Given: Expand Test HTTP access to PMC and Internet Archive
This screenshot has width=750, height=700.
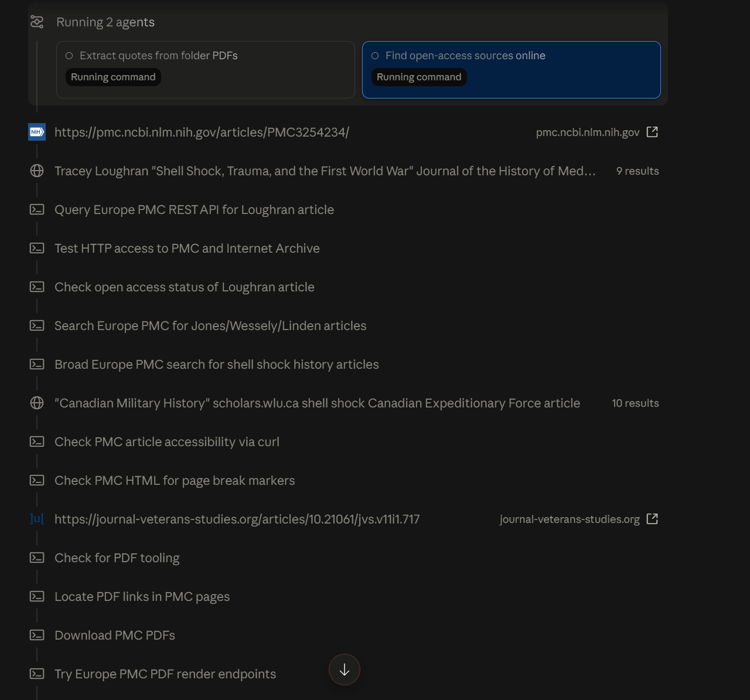Looking at the screenshot, I should [x=187, y=249].
